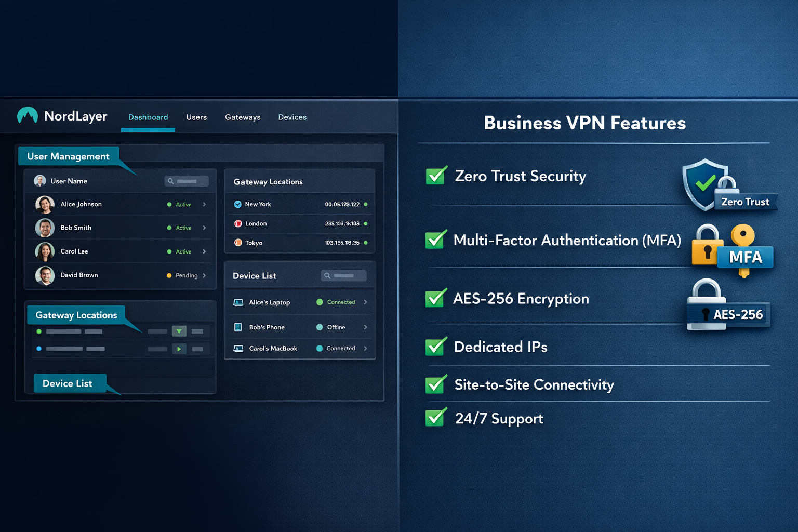
Task: Select Carol Lee's avatar
Action: tap(45, 251)
